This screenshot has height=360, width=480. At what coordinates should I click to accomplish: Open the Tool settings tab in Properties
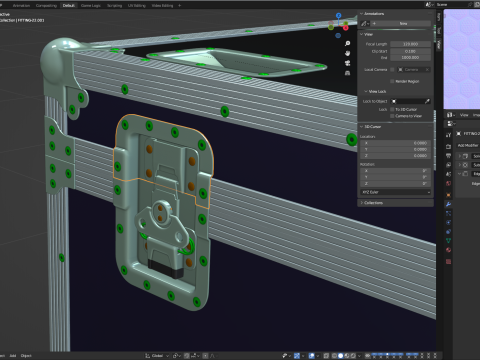click(448, 135)
